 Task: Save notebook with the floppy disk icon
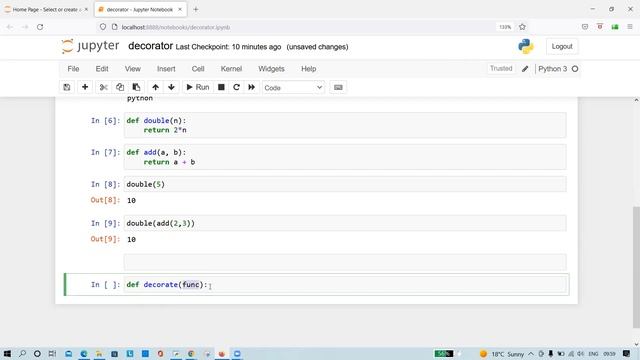click(x=67, y=87)
